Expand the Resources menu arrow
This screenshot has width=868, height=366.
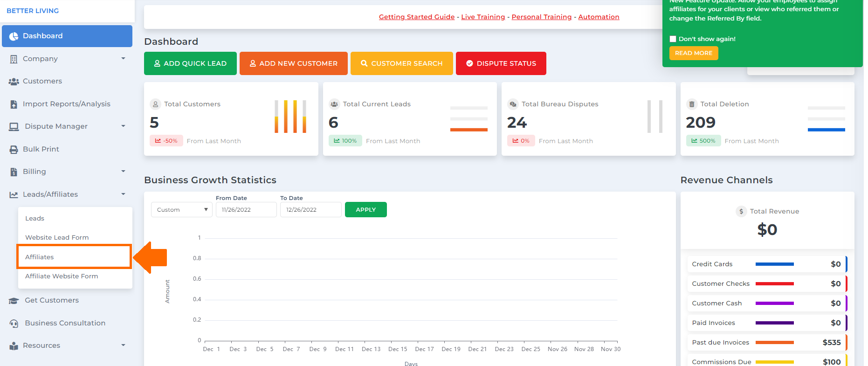click(123, 345)
